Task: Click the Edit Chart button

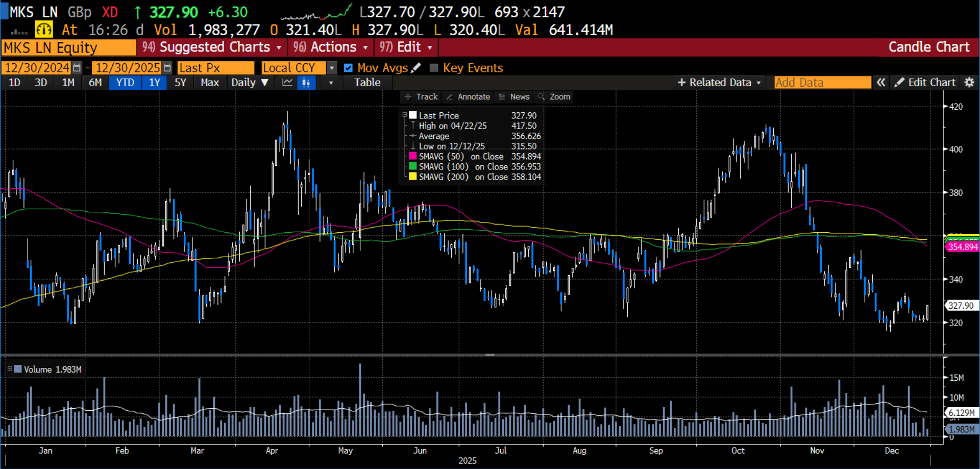Action: click(925, 83)
